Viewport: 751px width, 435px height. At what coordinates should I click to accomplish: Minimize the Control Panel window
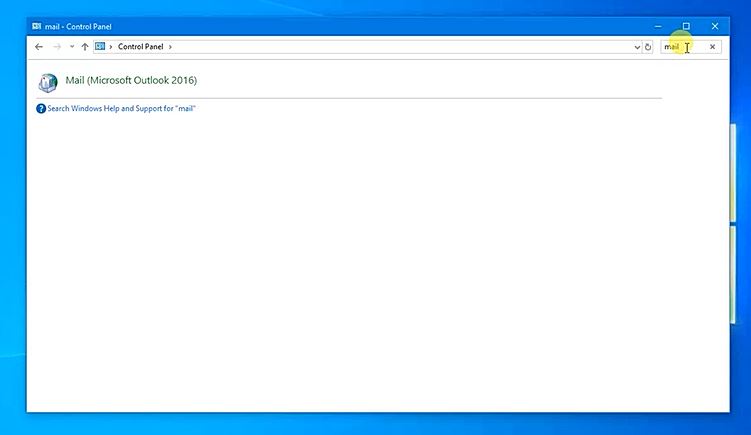(x=658, y=26)
